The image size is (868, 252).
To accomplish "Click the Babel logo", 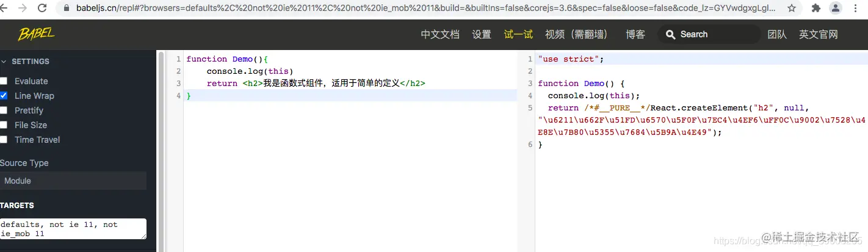I will click(37, 34).
